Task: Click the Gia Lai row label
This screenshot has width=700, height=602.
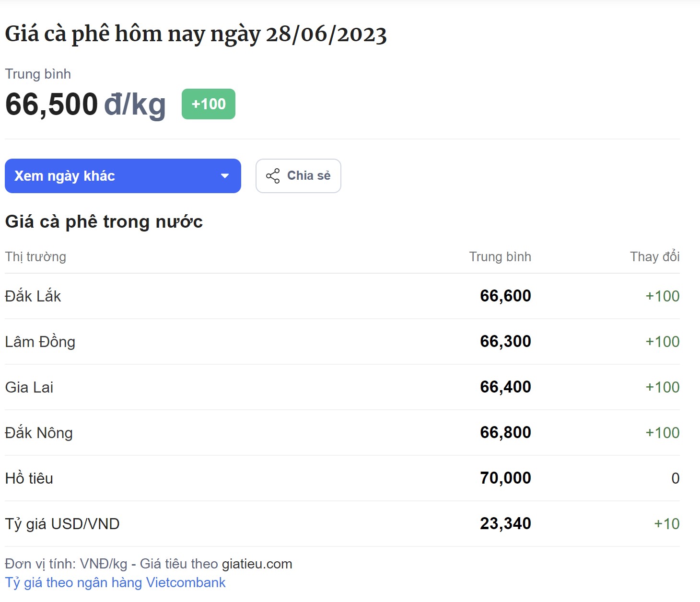Action: coord(29,387)
